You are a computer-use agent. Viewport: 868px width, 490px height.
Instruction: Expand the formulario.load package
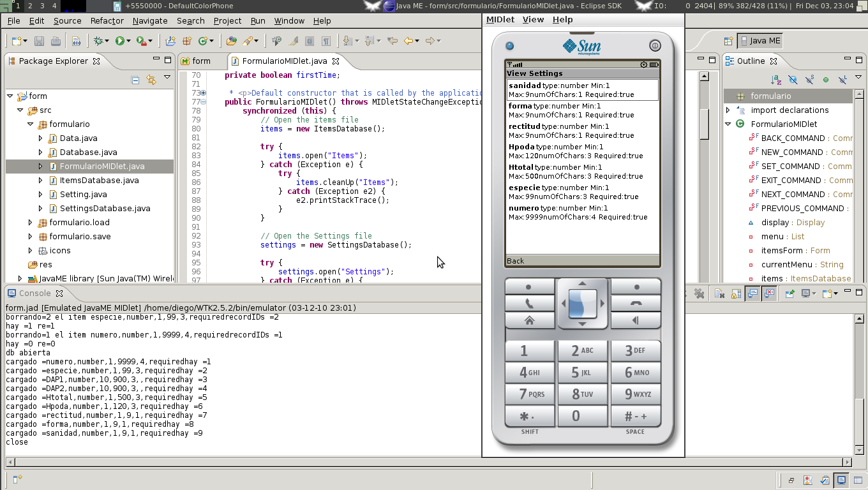(30, 223)
